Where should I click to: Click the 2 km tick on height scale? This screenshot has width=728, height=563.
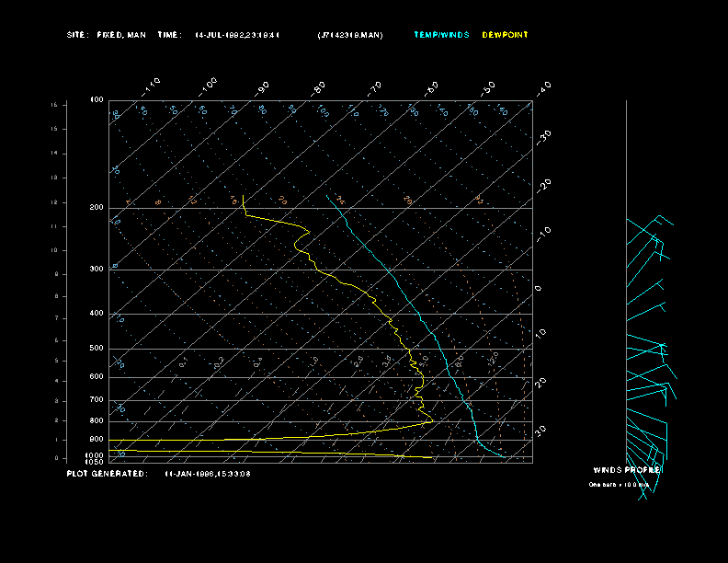click(x=57, y=419)
